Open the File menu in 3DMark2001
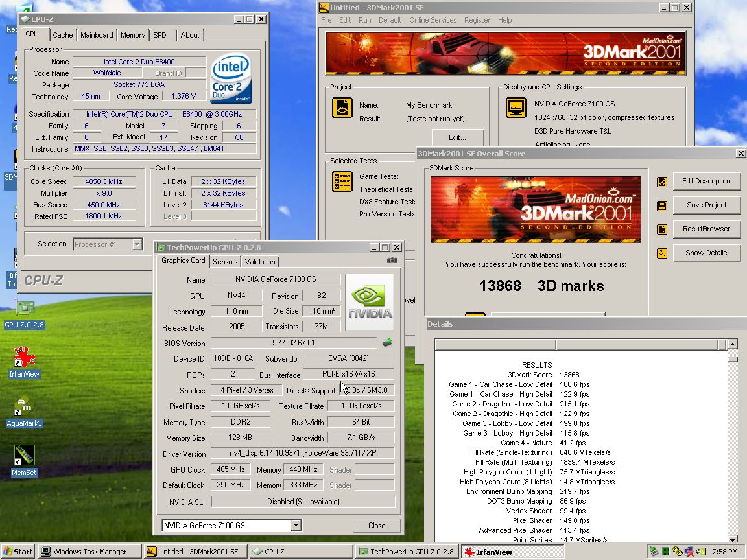Image resolution: width=747 pixels, height=560 pixels. [326, 20]
